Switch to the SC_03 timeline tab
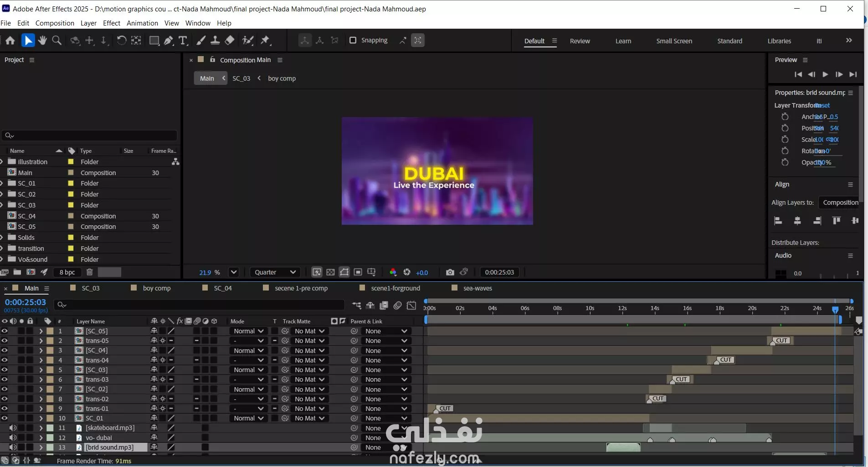Image resolution: width=868 pixels, height=467 pixels. (x=90, y=288)
